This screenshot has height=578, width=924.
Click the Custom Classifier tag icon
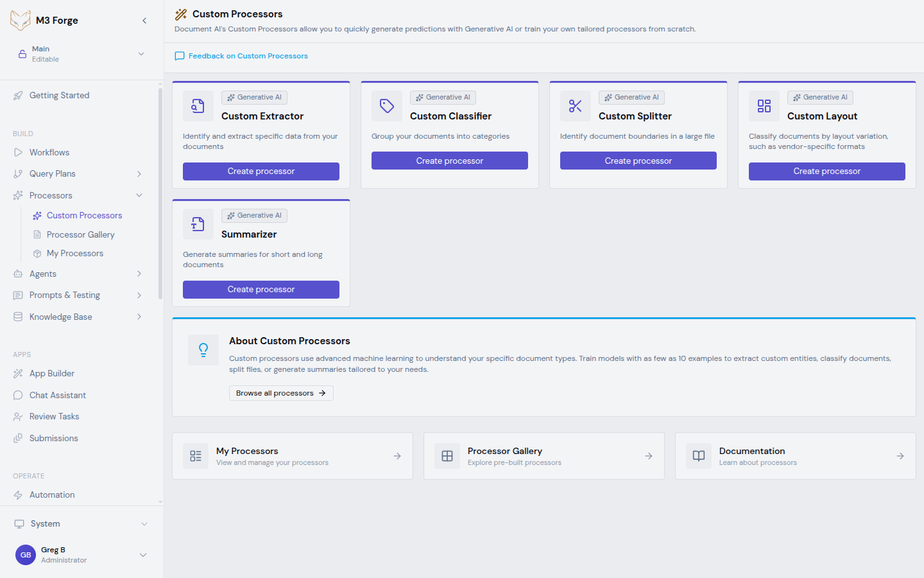coord(386,106)
